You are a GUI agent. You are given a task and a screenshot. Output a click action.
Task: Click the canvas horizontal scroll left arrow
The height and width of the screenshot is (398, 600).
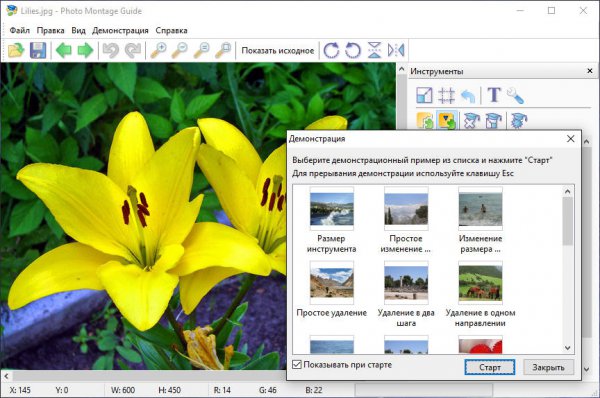click(6, 376)
